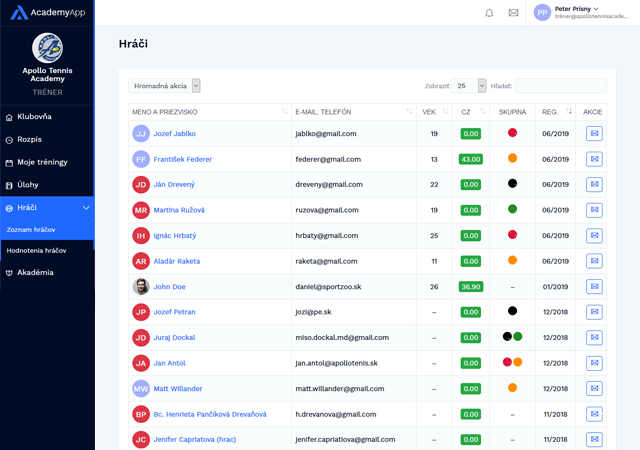Click the mail action icon for John Doe
The image size is (640, 450).
tap(594, 287)
